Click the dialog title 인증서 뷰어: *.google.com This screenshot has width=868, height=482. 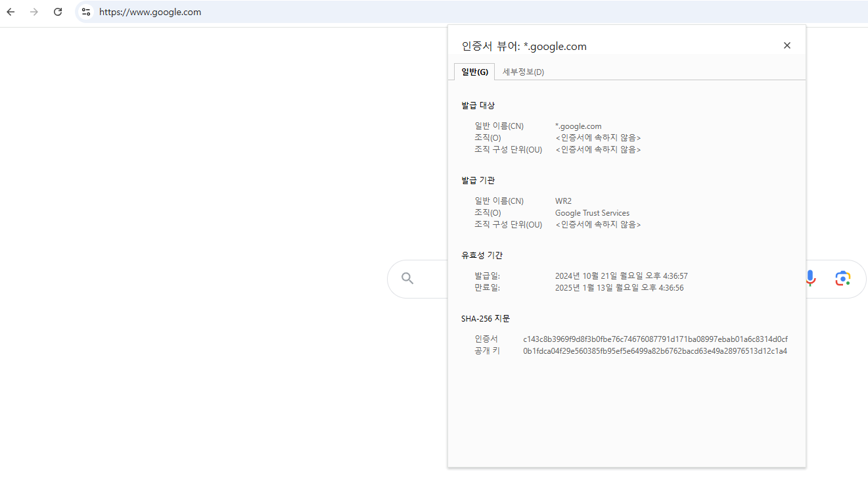[x=524, y=46]
